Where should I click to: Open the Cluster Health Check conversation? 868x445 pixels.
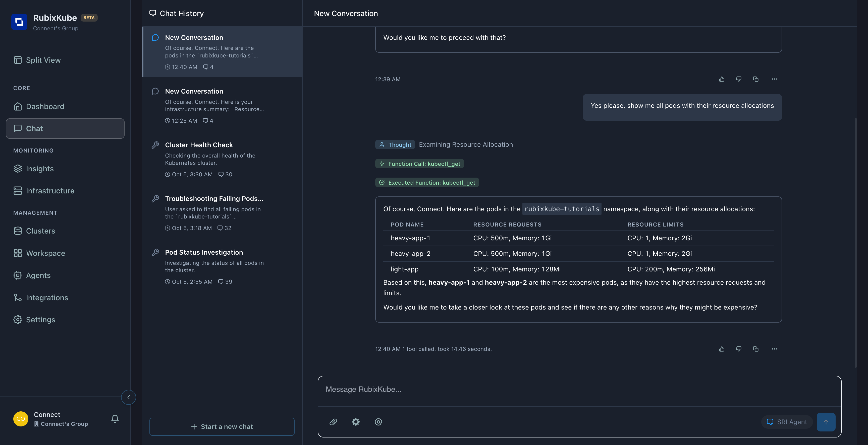coord(199,145)
